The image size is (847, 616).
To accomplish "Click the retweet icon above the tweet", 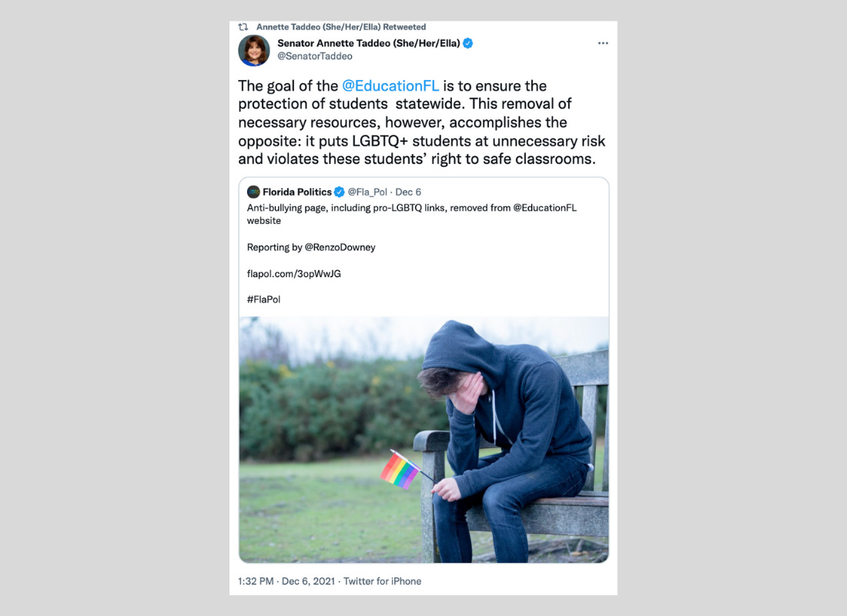I will point(243,26).
